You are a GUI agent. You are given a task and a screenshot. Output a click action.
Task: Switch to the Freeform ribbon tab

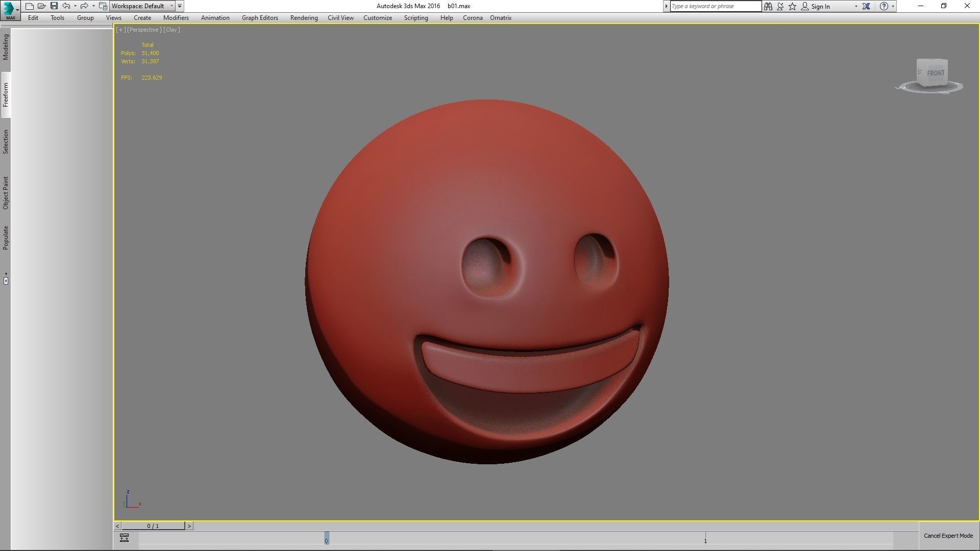[6, 95]
